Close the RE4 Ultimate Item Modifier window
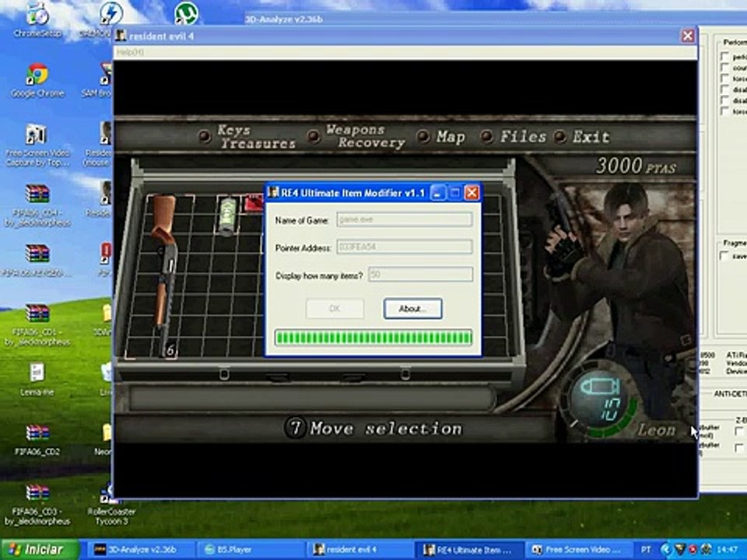The image size is (747, 560). click(x=472, y=193)
